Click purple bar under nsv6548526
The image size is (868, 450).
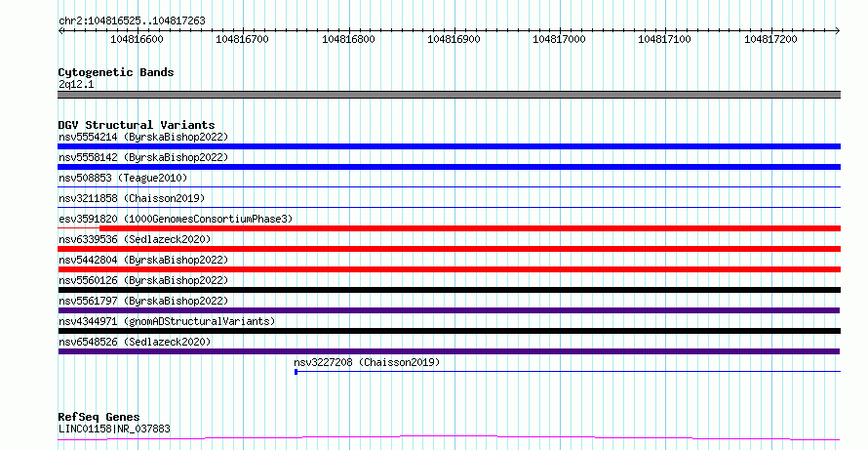click(449, 351)
